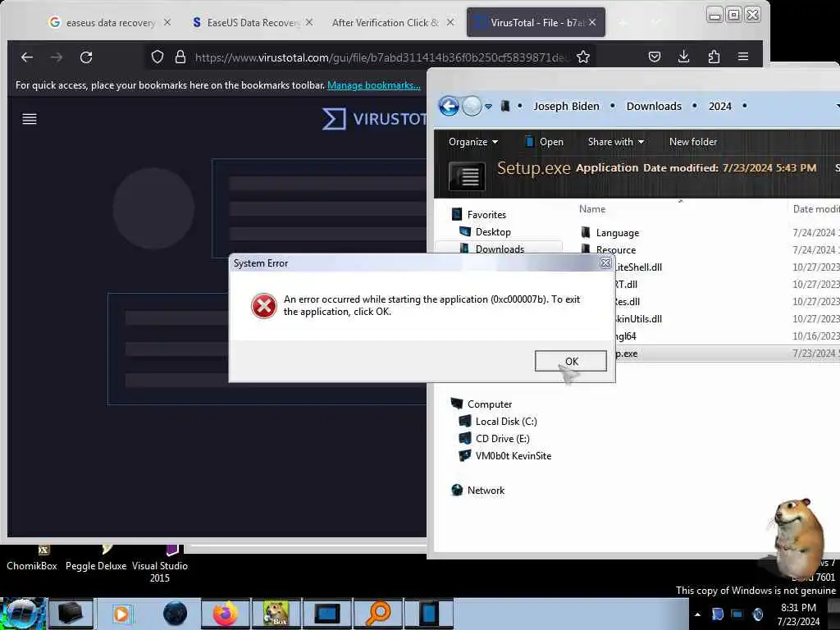Reload the VirusTotal page
The width and height of the screenshot is (840, 630).
coord(86,57)
